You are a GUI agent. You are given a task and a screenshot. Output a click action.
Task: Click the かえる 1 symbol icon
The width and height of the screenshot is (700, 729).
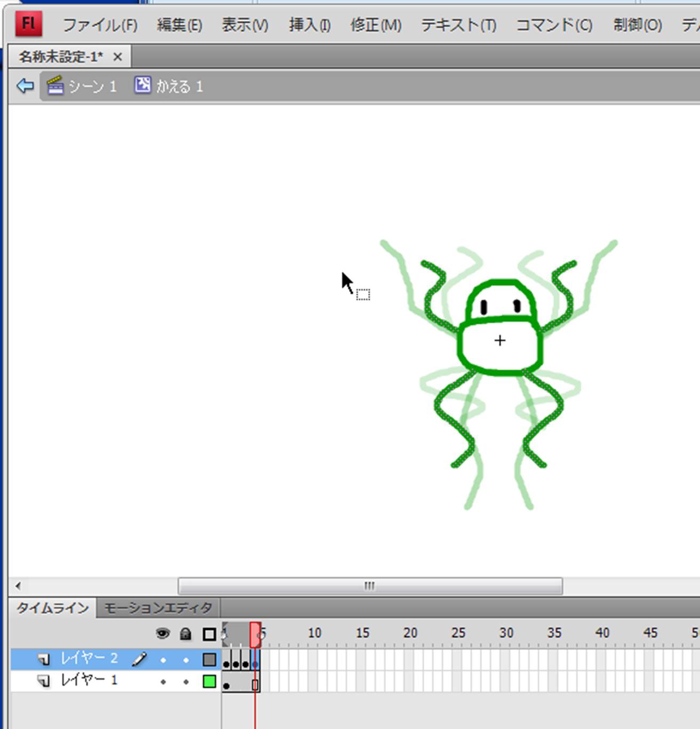point(142,85)
